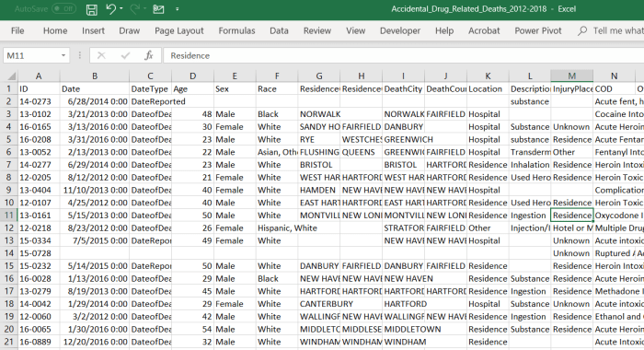644x350 pixels.
Task: Click age cell 32 in row 21
Action: click(x=192, y=342)
